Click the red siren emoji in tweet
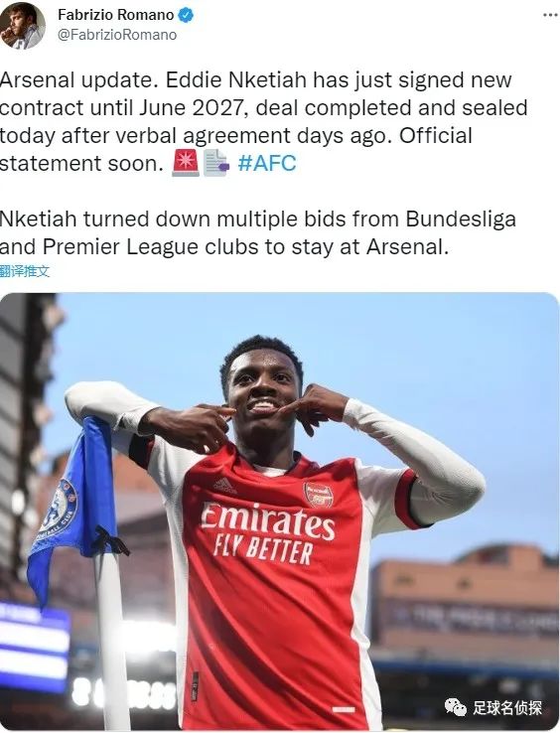The height and width of the screenshot is (733, 560). (x=186, y=163)
